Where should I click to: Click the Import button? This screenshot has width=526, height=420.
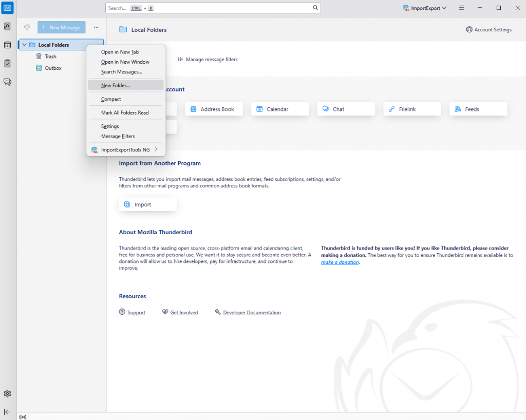[x=147, y=204]
